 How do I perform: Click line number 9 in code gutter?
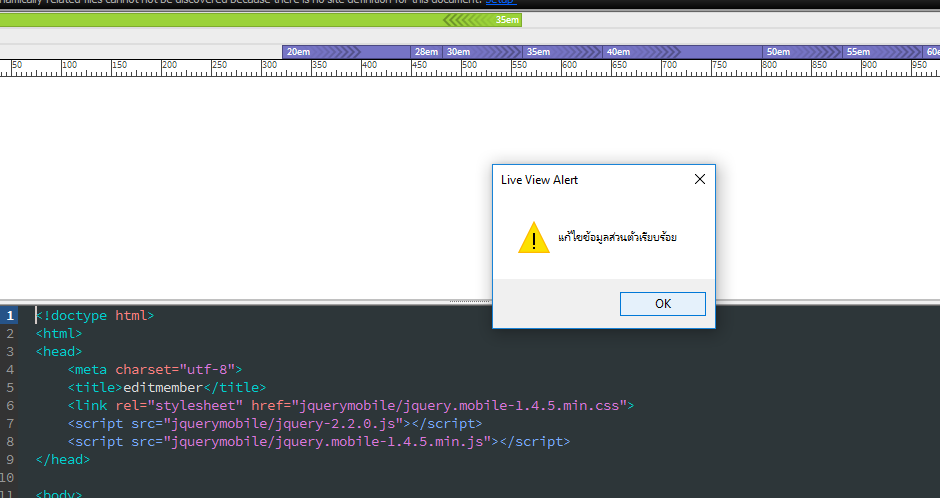[10, 459]
